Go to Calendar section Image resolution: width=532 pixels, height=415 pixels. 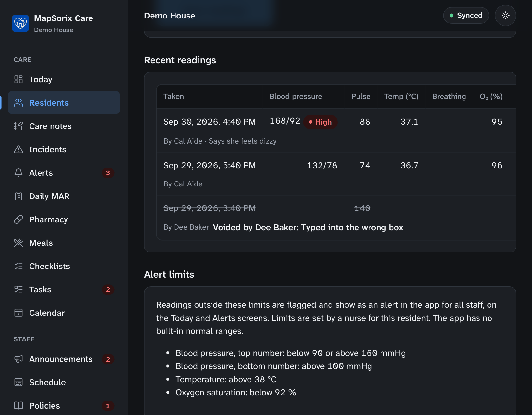(x=64, y=313)
